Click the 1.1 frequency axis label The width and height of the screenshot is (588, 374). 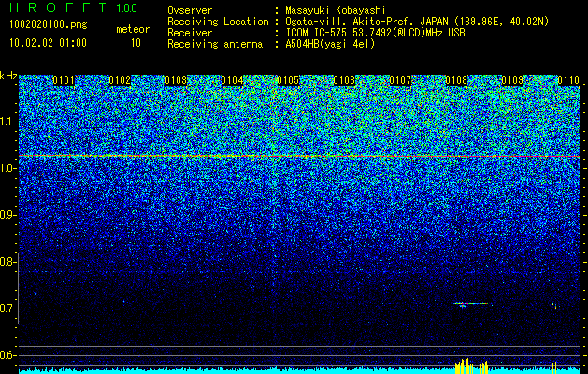tap(7, 122)
